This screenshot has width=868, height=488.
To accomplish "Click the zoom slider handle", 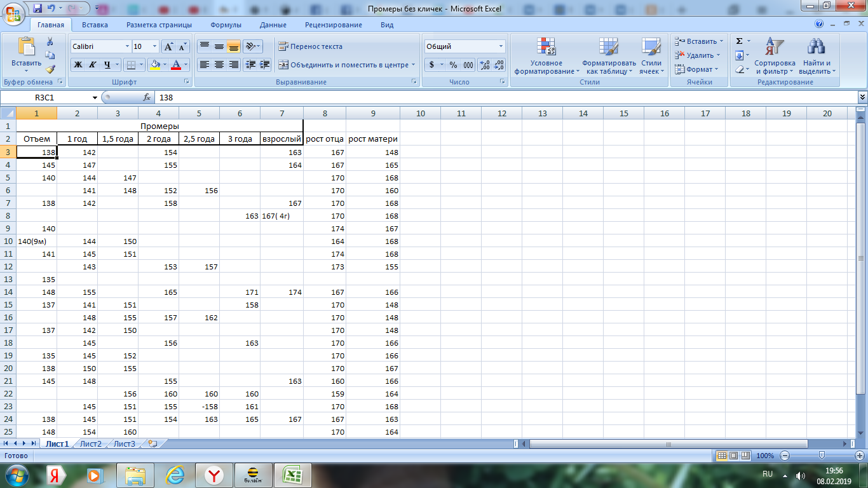I will pyautogui.click(x=822, y=456).
